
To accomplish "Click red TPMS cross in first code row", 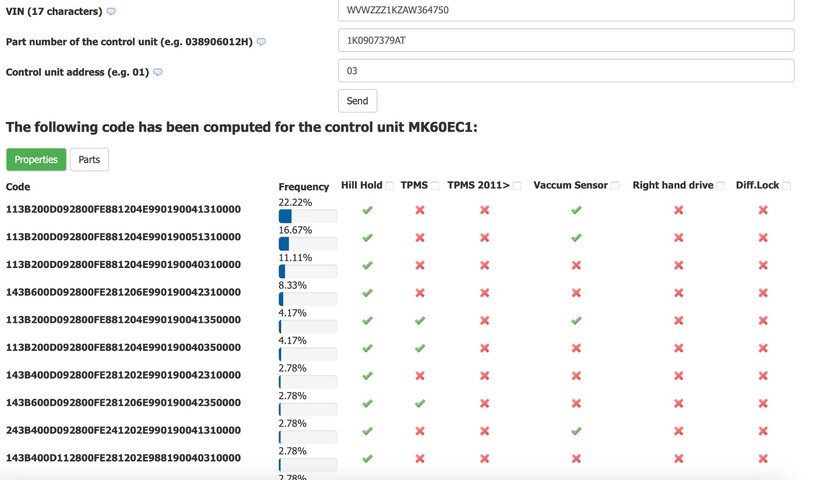I will coord(420,210).
